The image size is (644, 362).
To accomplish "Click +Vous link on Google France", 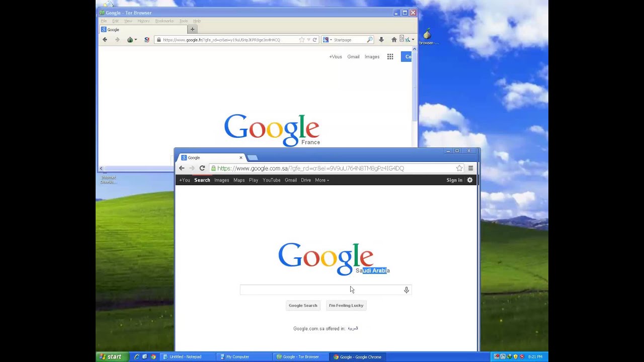I will click(336, 57).
